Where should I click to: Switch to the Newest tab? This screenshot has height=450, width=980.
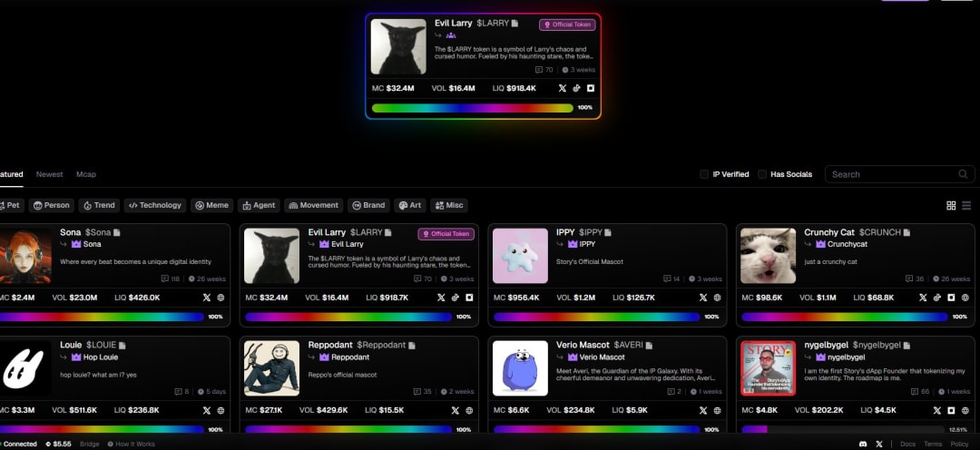pyautogui.click(x=49, y=174)
